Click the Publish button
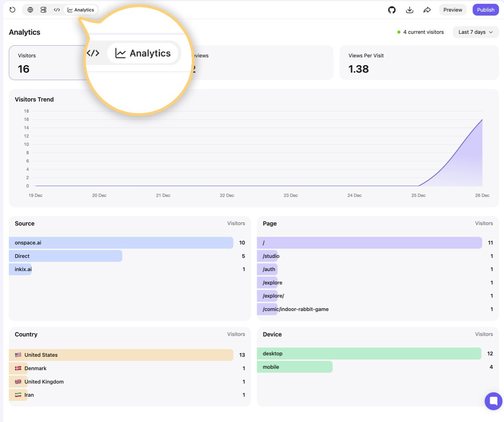Screen dimensions: 504x422 (485, 10)
